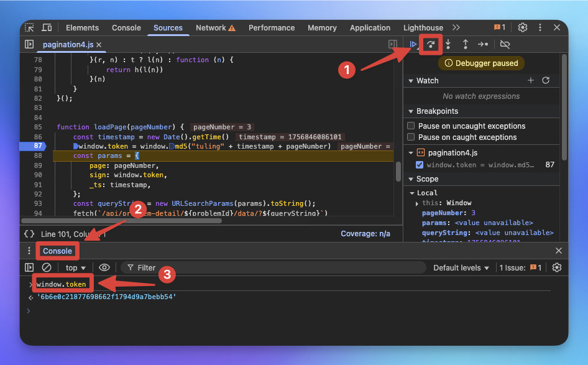This screenshot has width=588, height=365.
Task: Close the console drawer
Action: coord(558,251)
